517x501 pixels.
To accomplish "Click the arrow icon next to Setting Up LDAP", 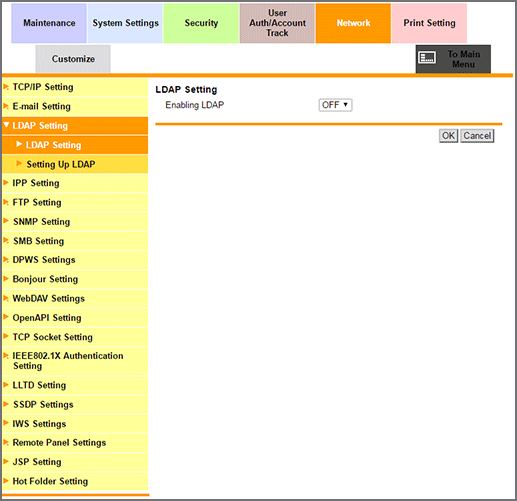I will (19, 163).
